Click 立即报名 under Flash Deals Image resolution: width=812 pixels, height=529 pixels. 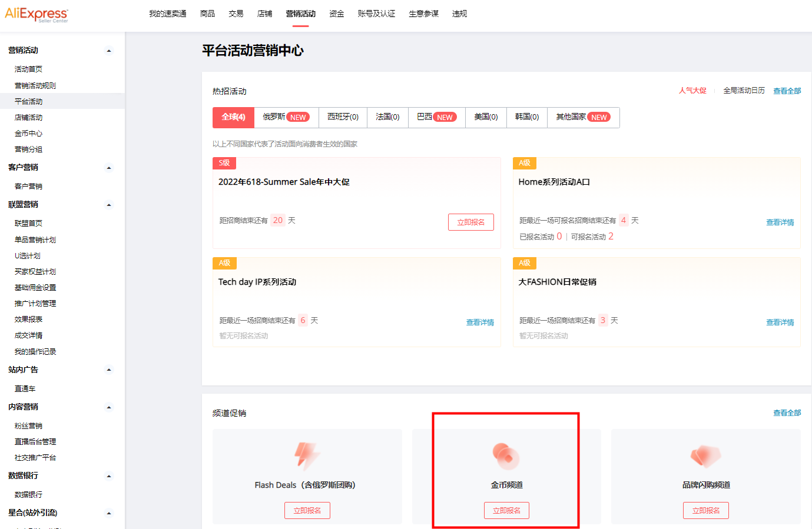coord(307,510)
